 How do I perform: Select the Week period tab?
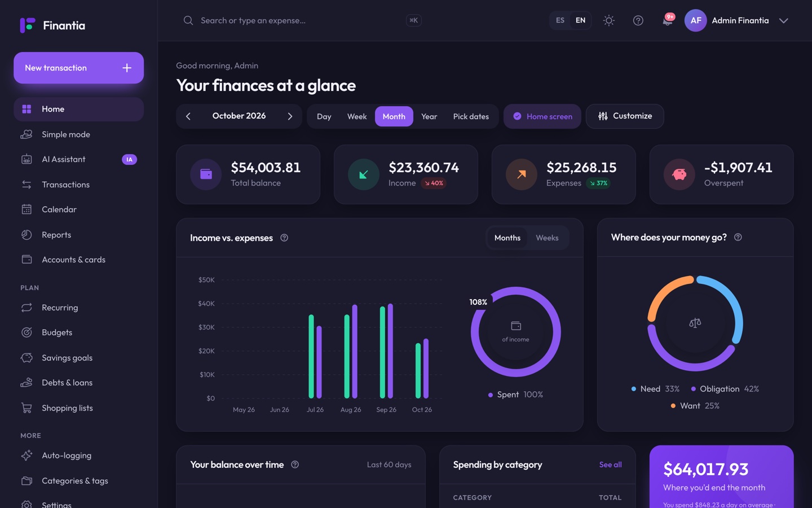357,116
